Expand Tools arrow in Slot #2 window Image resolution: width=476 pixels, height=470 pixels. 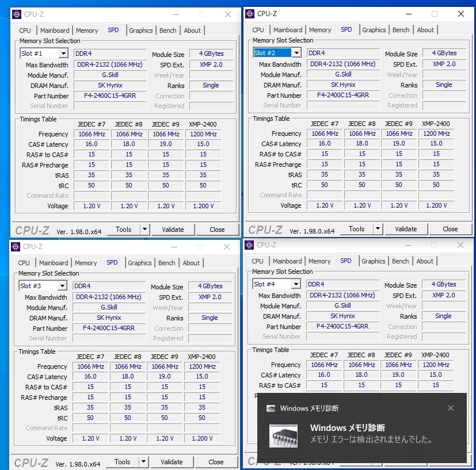click(x=378, y=229)
